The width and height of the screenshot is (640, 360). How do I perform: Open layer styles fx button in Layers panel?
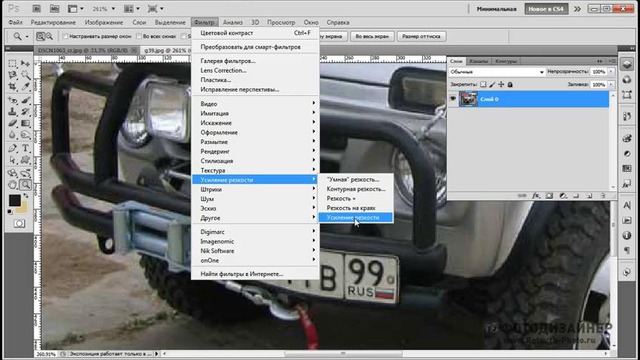point(536,196)
